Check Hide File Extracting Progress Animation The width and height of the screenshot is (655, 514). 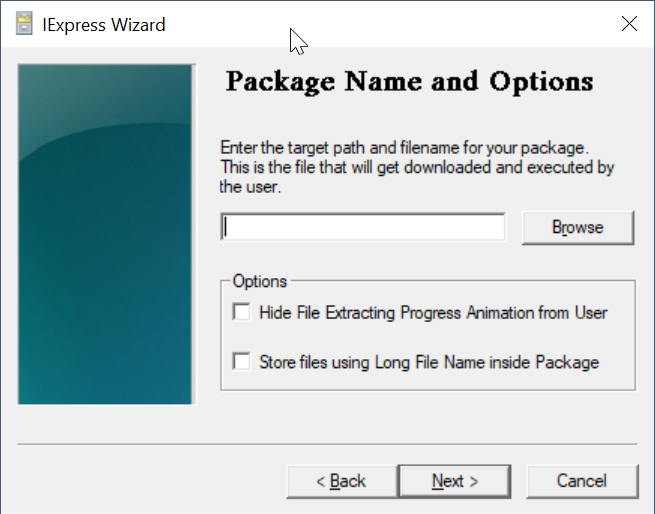click(x=241, y=312)
